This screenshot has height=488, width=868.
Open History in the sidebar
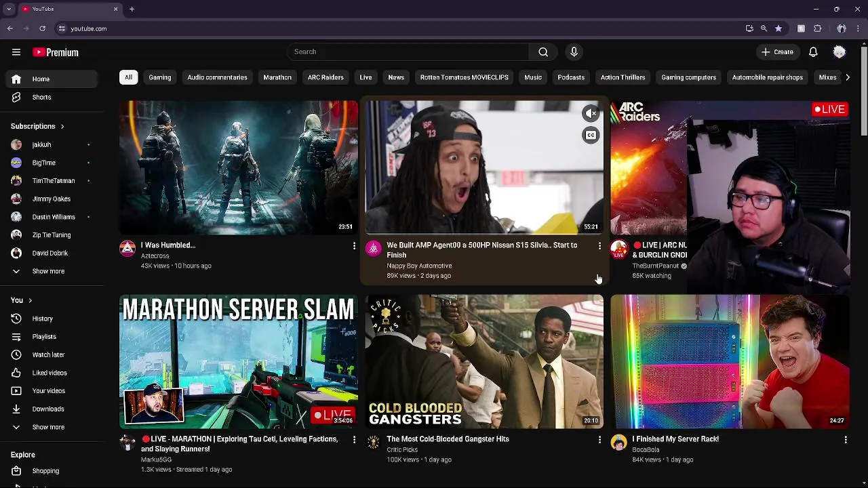52,319
